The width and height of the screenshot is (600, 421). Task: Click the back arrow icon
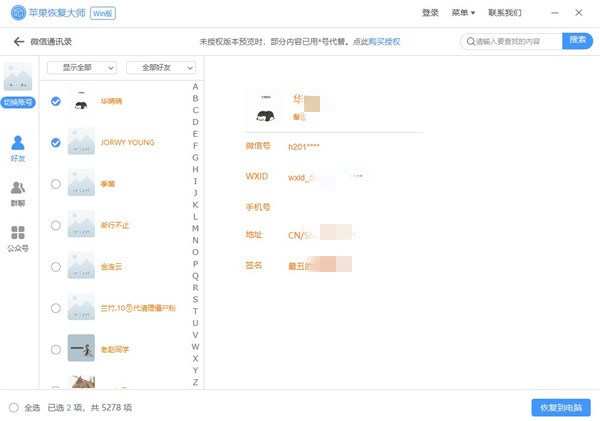click(19, 41)
